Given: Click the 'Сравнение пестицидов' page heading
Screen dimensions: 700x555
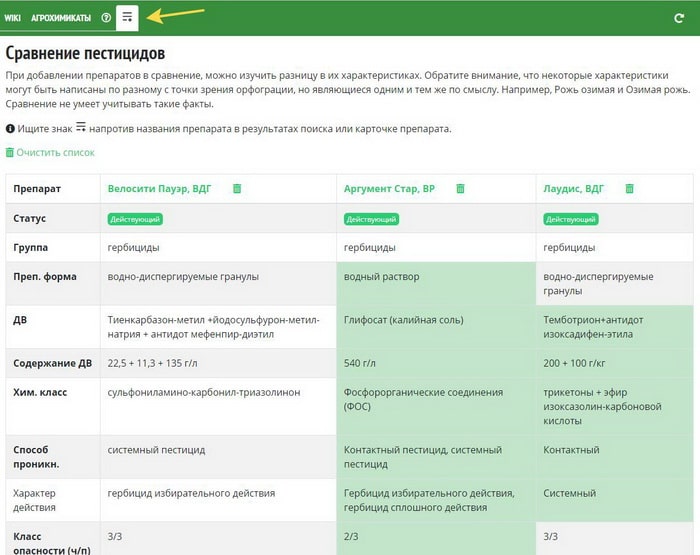Looking at the screenshot, I should (x=86, y=53).
